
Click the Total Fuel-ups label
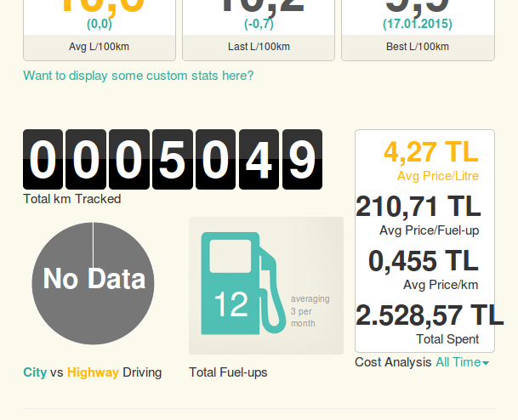[228, 372]
